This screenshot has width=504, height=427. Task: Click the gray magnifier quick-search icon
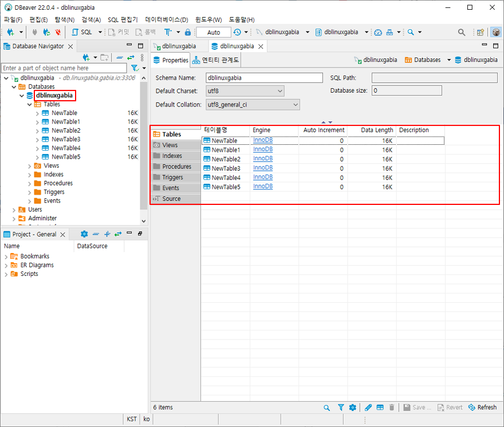coord(462,32)
